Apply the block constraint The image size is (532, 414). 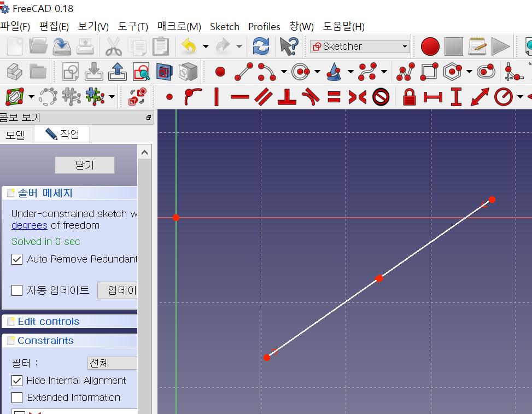(381, 97)
